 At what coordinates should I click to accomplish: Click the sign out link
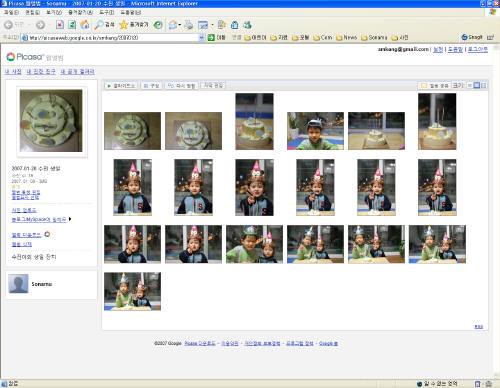(x=478, y=49)
